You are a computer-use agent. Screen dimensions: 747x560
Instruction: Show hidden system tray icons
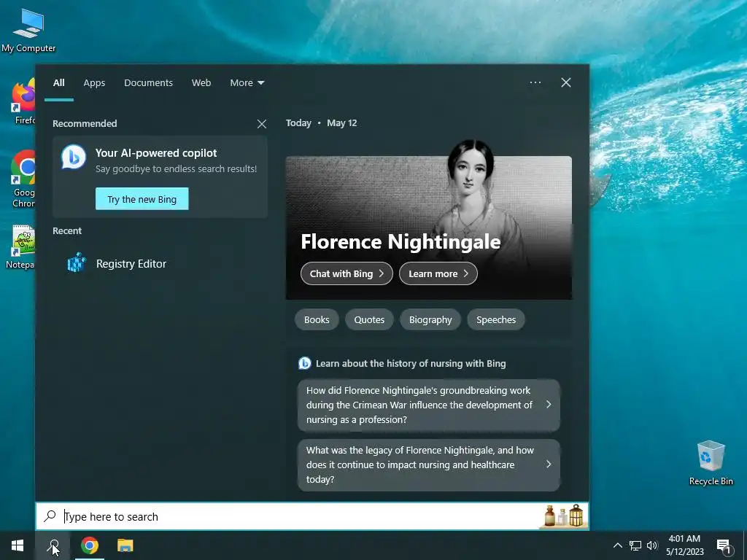point(617,545)
